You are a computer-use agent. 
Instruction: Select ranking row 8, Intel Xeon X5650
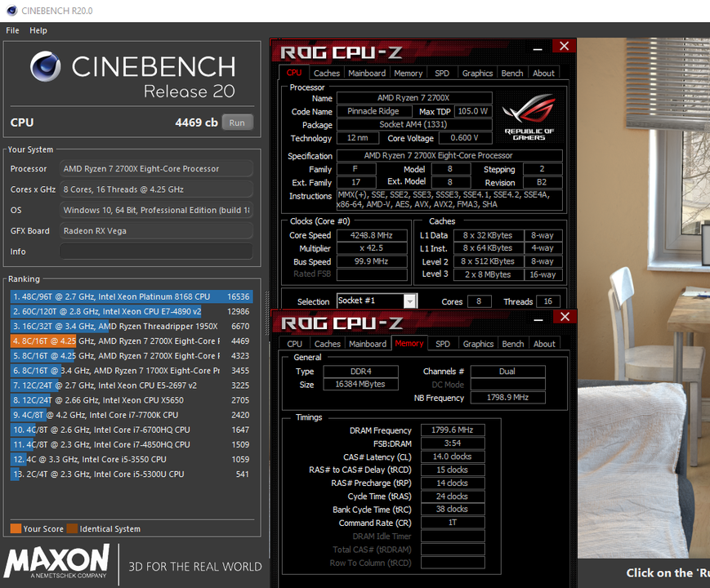(x=132, y=400)
